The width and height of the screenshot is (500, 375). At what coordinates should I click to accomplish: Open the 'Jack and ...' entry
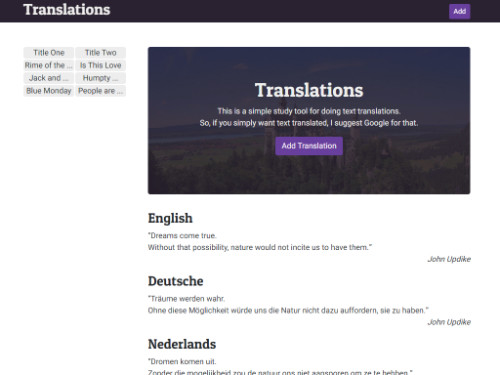click(x=49, y=78)
